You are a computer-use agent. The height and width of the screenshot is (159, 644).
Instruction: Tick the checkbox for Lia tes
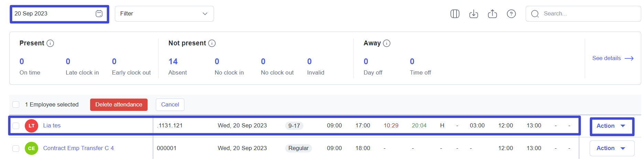coord(16,126)
